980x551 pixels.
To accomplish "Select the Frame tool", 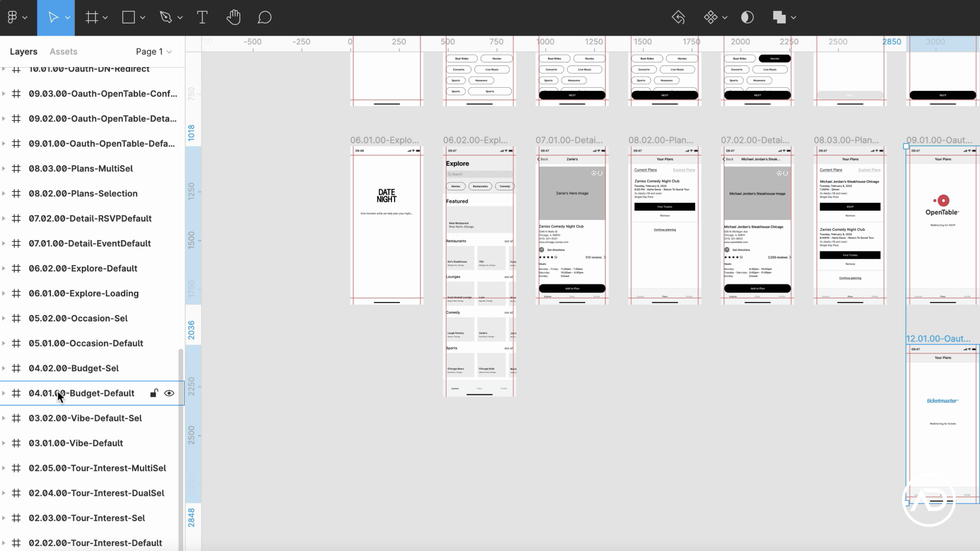I will [92, 17].
